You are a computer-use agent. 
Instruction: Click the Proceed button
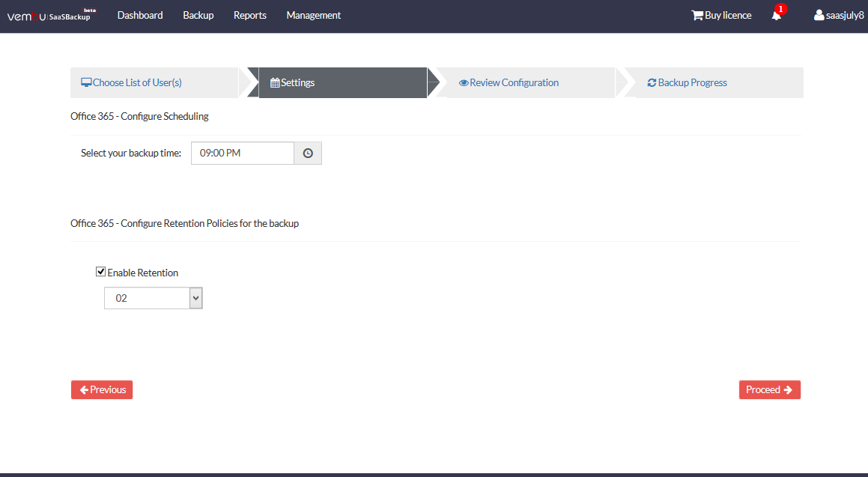pyautogui.click(x=769, y=389)
